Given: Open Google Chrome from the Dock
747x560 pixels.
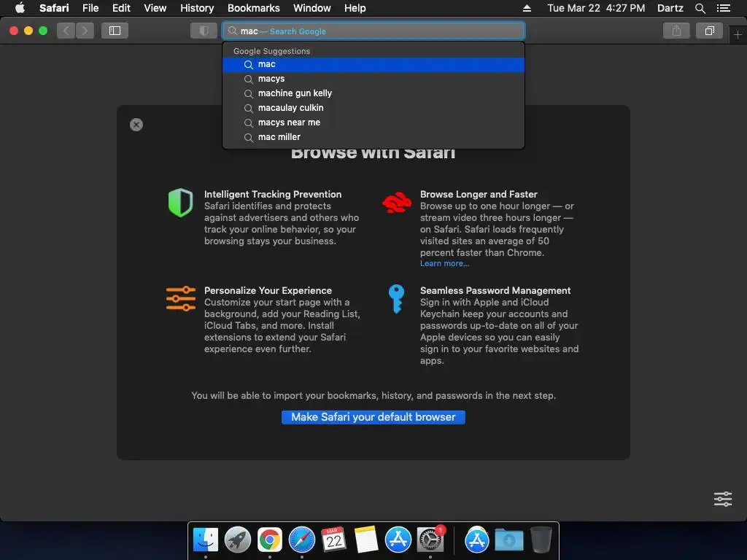Looking at the screenshot, I should (x=270, y=540).
